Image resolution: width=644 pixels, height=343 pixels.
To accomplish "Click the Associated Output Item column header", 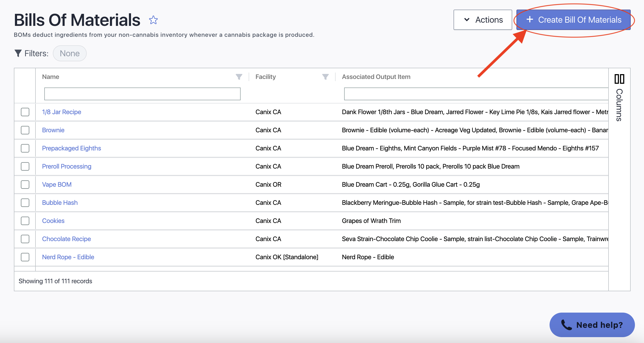I will tap(376, 77).
